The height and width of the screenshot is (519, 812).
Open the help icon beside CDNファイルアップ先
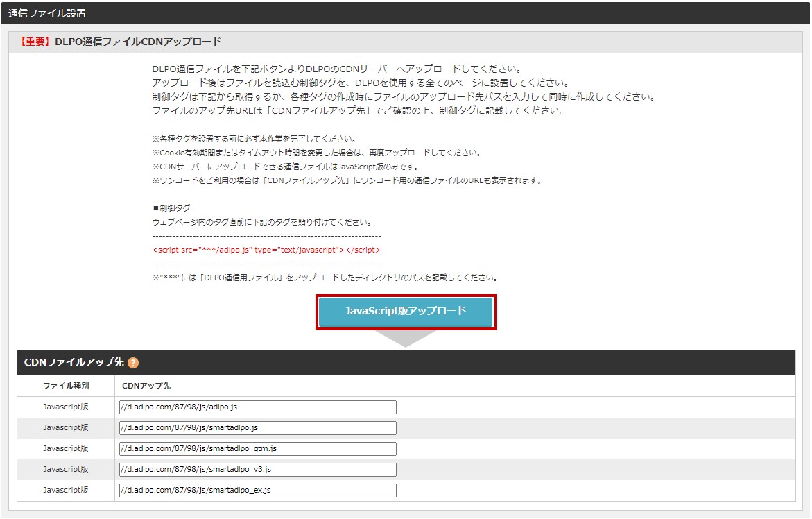(133, 363)
